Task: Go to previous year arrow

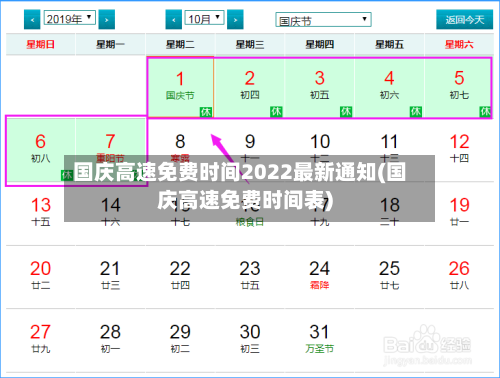Action: (x=32, y=19)
